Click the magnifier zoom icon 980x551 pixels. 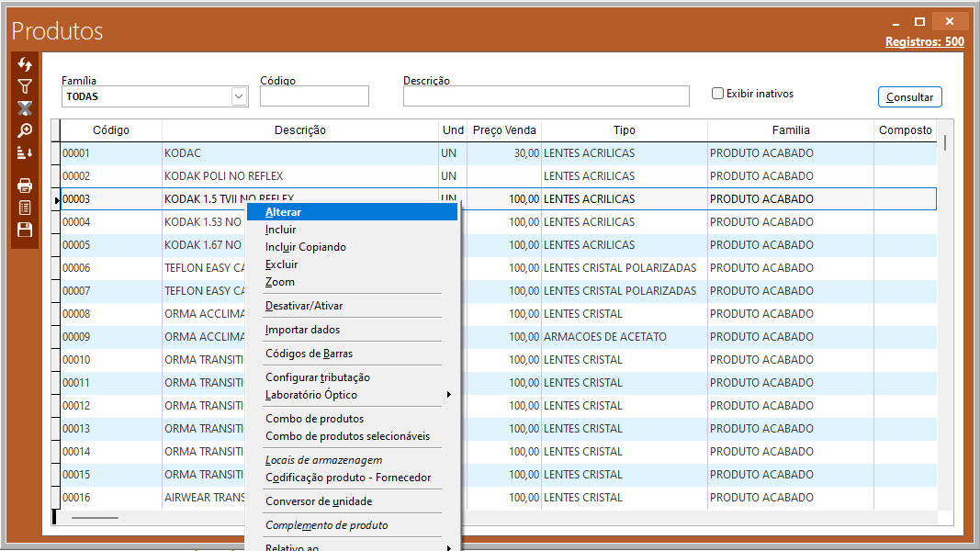pyautogui.click(x=25, y=130)
